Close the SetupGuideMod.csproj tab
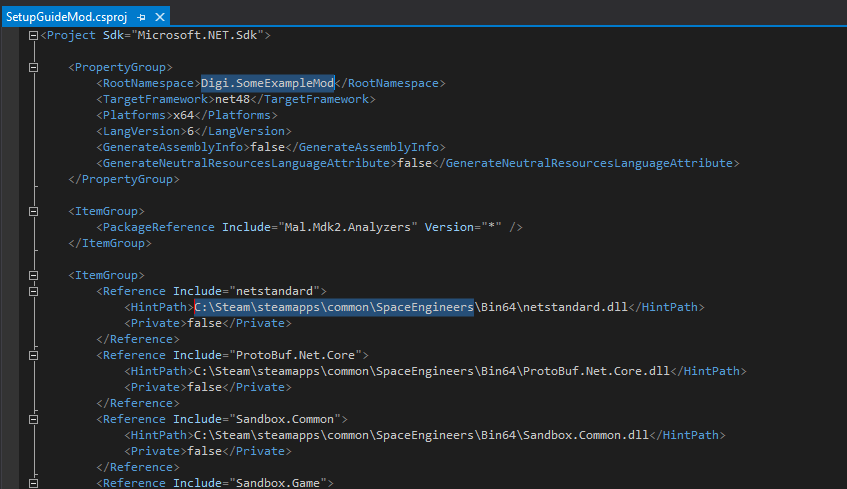The image size is (847, 489). 159,17
